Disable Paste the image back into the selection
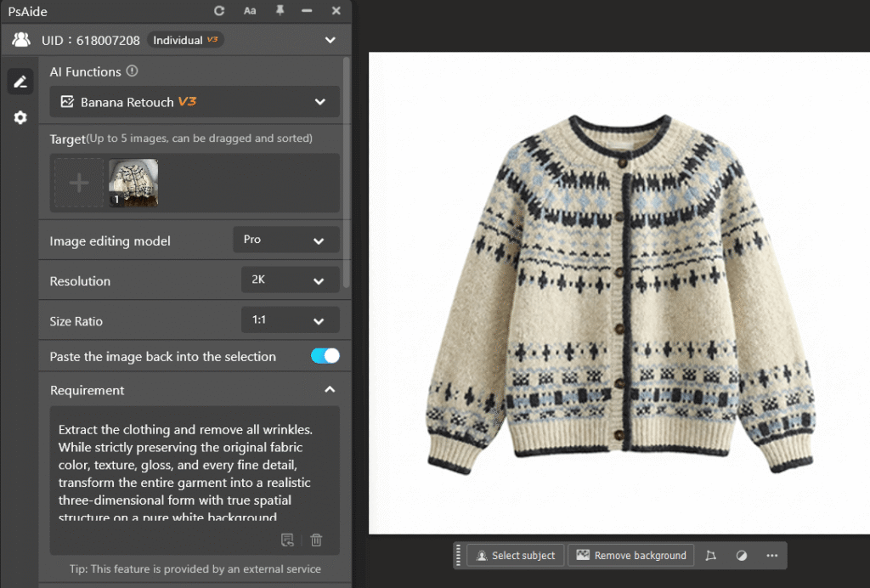 pos(325,356)
